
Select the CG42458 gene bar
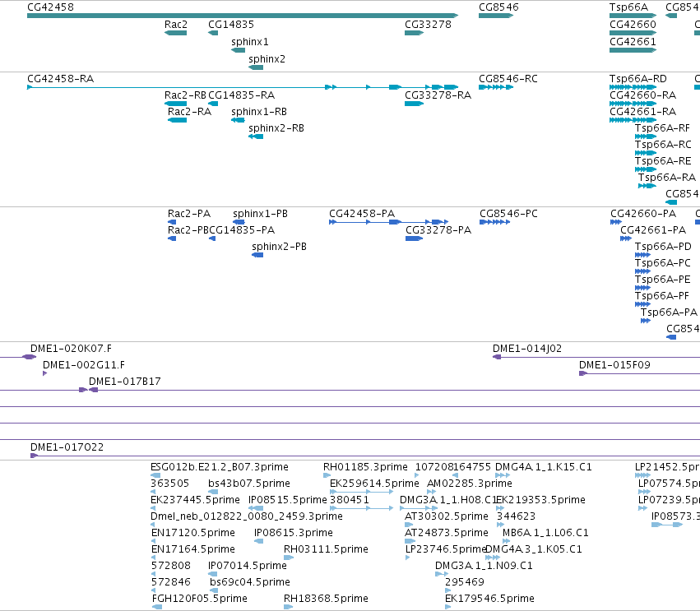pyautogui.click(x=243, y=16)
